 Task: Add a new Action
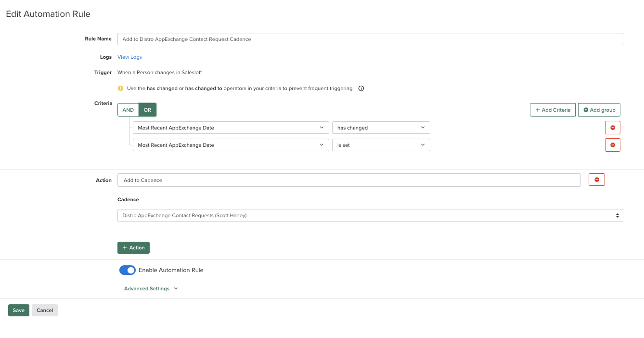coord(133,247)
